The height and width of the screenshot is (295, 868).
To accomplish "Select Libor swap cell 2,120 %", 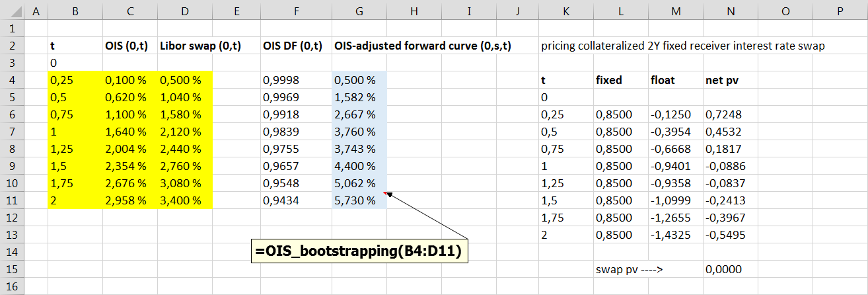I will point(184,132).
